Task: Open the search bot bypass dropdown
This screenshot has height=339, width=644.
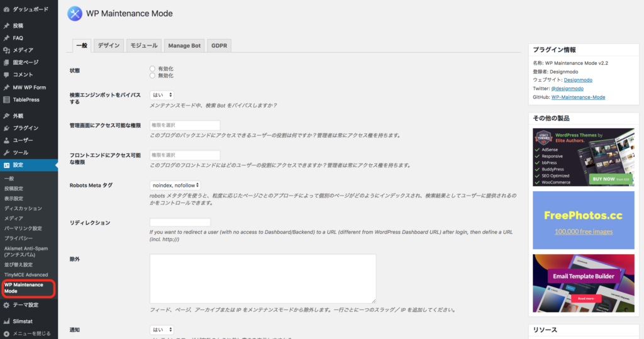Action: coord(162,95)
